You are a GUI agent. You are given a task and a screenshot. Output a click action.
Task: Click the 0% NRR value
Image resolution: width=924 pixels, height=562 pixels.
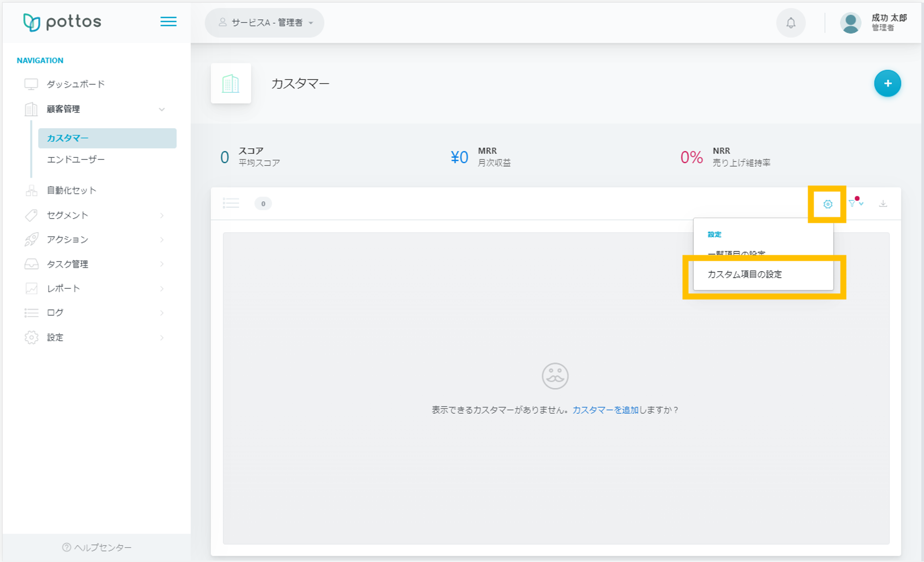pyautogui.click(x=692, y=157)
